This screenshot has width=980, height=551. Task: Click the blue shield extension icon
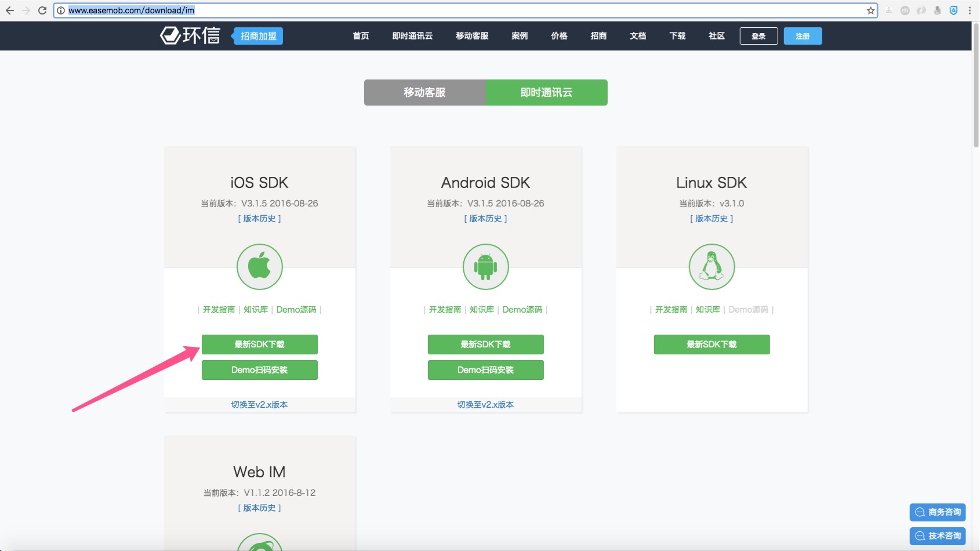(x=953, y=10)
